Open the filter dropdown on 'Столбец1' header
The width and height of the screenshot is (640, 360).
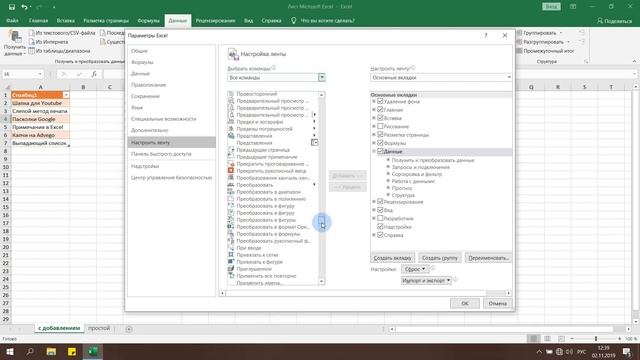[66, 95]
